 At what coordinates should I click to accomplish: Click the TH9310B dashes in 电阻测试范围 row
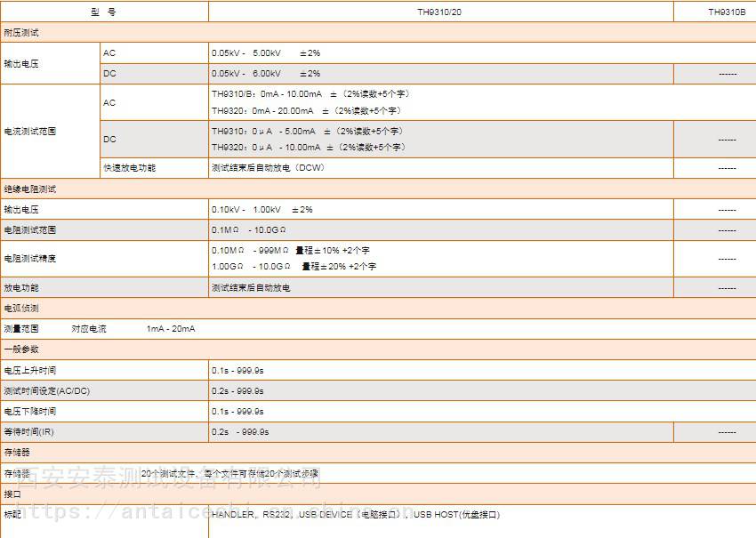pos(727,230)
